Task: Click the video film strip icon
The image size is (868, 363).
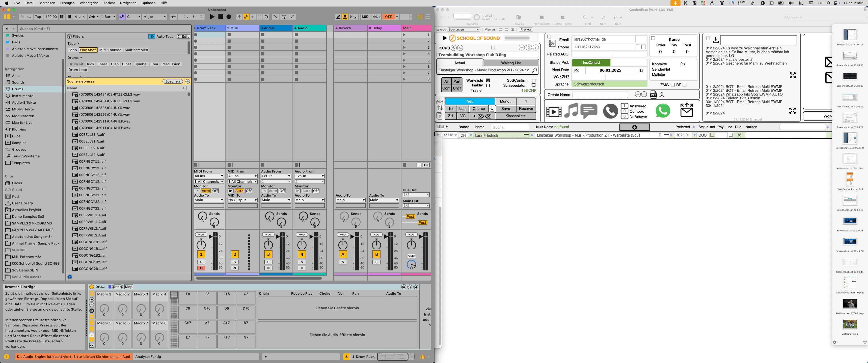Action: [x=554, y=111]
